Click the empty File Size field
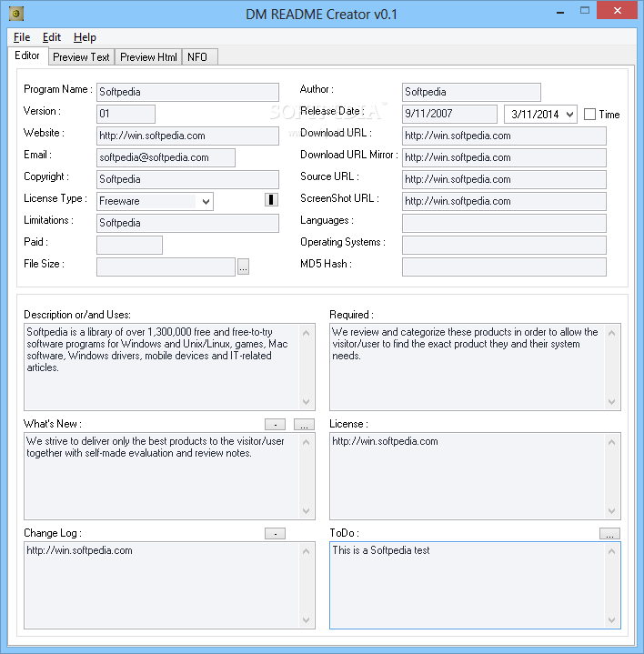The width and height of the screenshot is (644, 654). coord(166,267)
